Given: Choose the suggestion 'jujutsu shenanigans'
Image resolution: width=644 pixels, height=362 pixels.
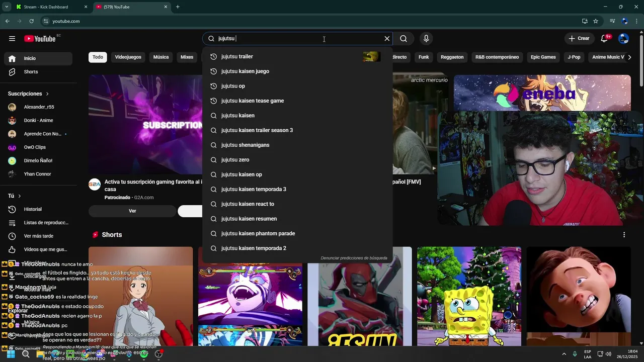Looking at the screenshot, I should pos(297,145).
